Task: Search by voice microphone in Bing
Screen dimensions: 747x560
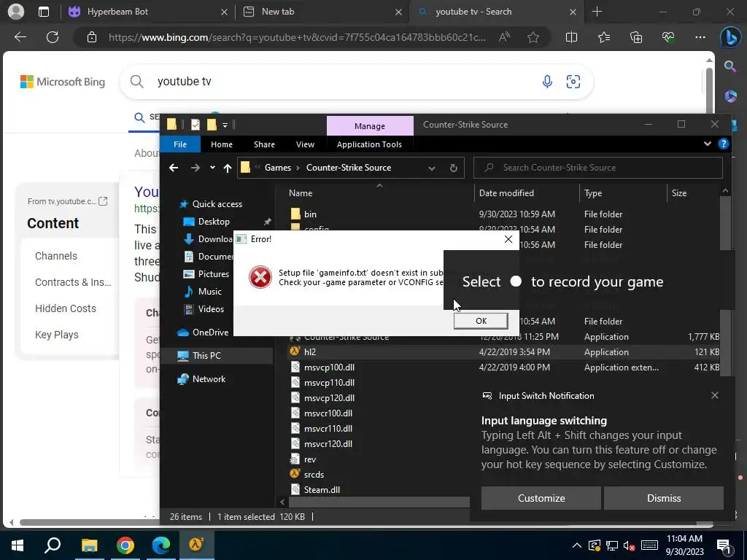Action: tap(547, 82)
